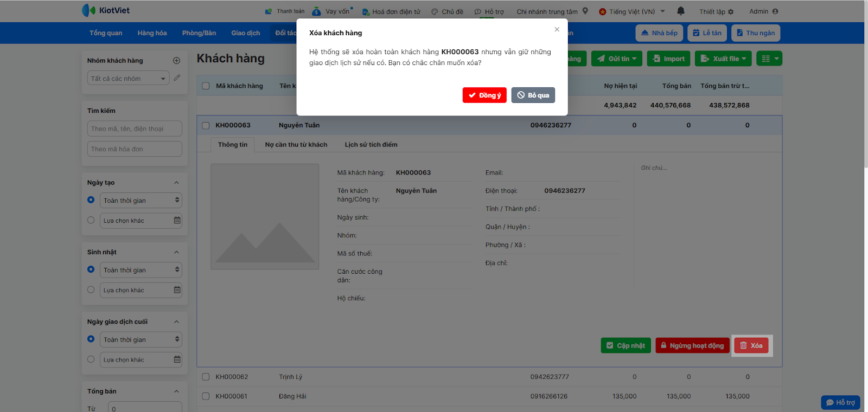Click the edit group pencil icon
The image size is (868, 412).
(177, 78)
